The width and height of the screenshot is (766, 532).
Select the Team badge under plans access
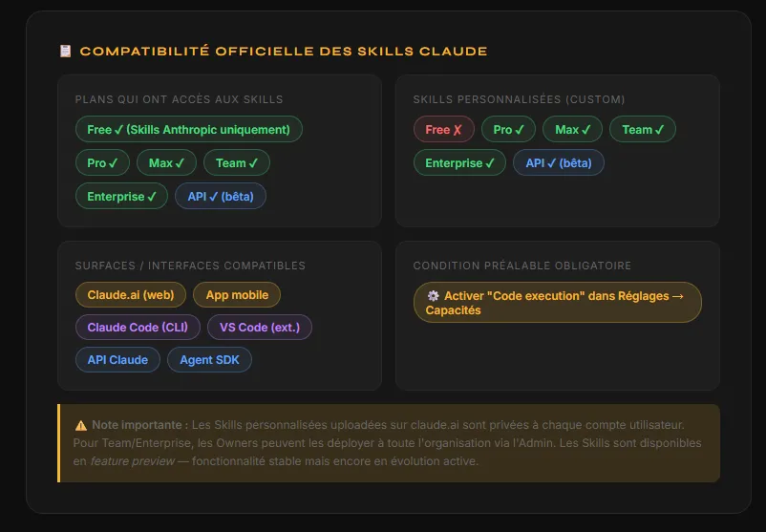(236, 163)
